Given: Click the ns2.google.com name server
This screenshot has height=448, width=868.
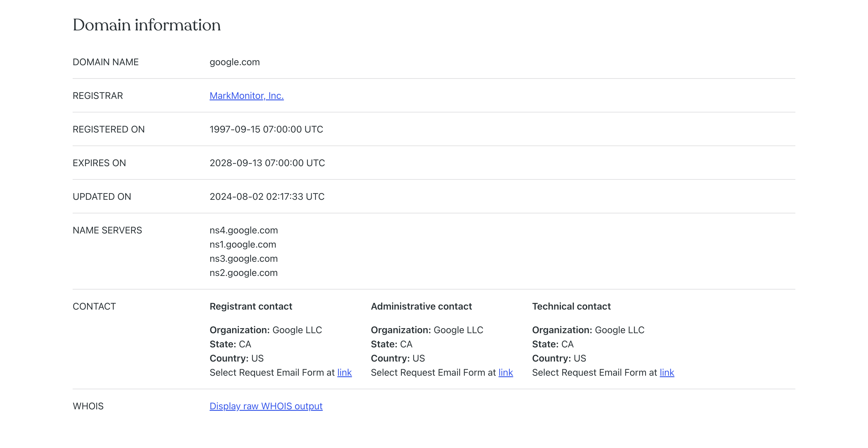Looking at the screenshot, I should click(x=244, y=273).
